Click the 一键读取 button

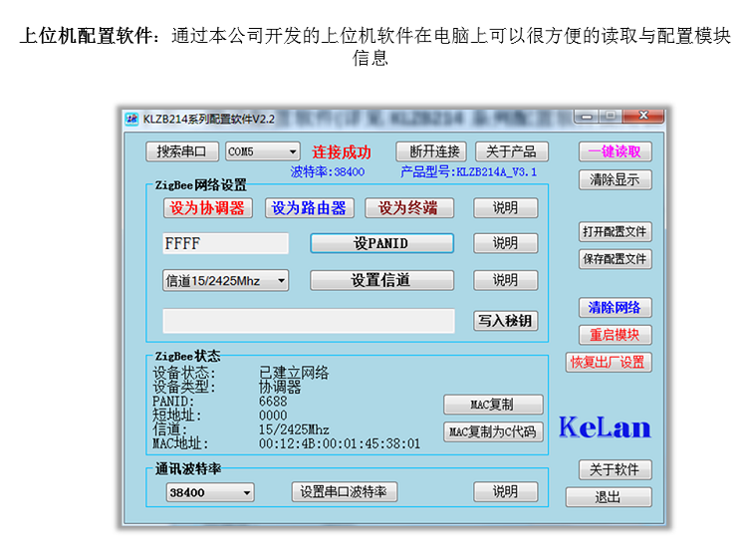click(616, 151)
